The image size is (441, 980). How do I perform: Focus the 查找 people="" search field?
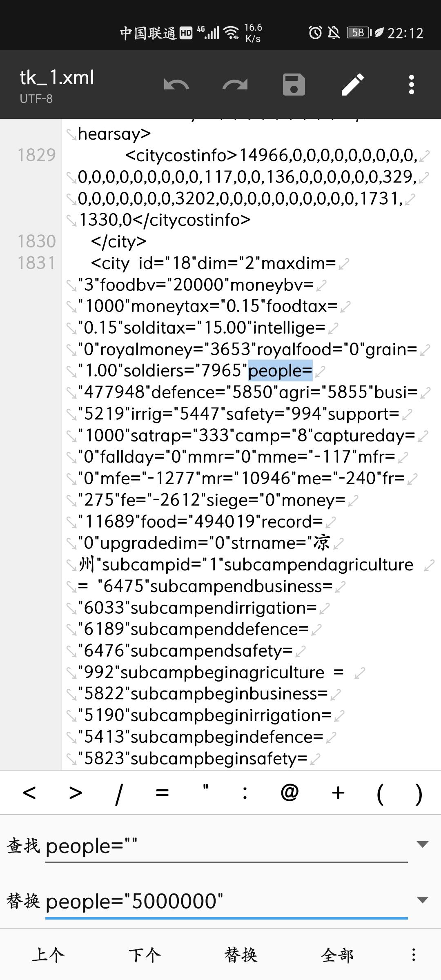tap(227, 846)
